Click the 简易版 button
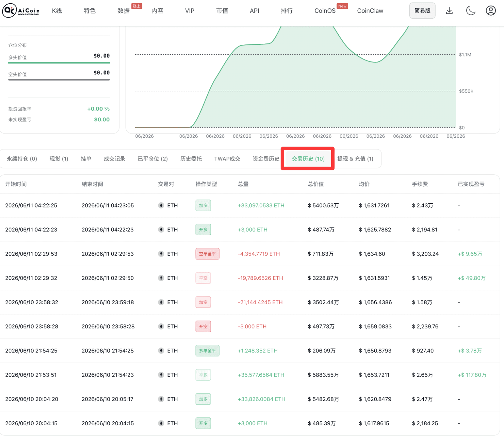Image resolution: width=504 pixels, height=439 pixels. pos(422,11)
